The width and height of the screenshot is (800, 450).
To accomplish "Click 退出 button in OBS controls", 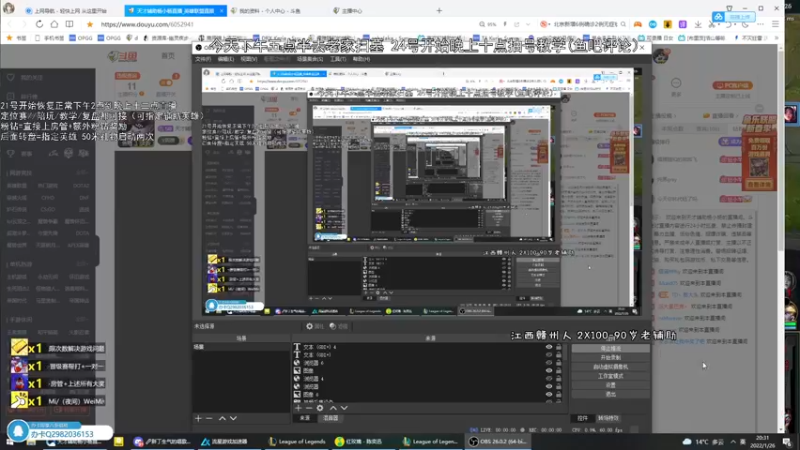I will click(x=611, y=394).
